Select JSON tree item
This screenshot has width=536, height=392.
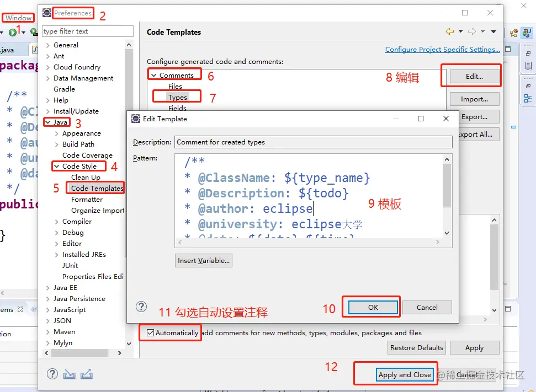point(62,321)
